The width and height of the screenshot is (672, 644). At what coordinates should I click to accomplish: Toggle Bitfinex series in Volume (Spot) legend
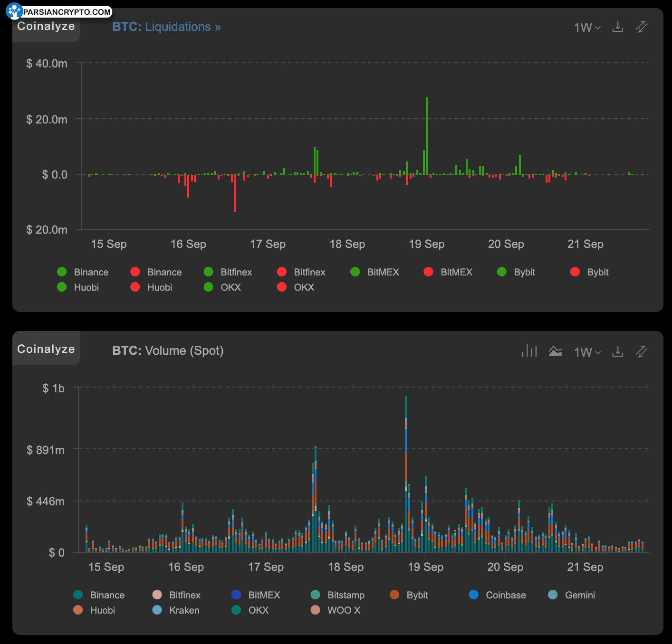(176, 595)
